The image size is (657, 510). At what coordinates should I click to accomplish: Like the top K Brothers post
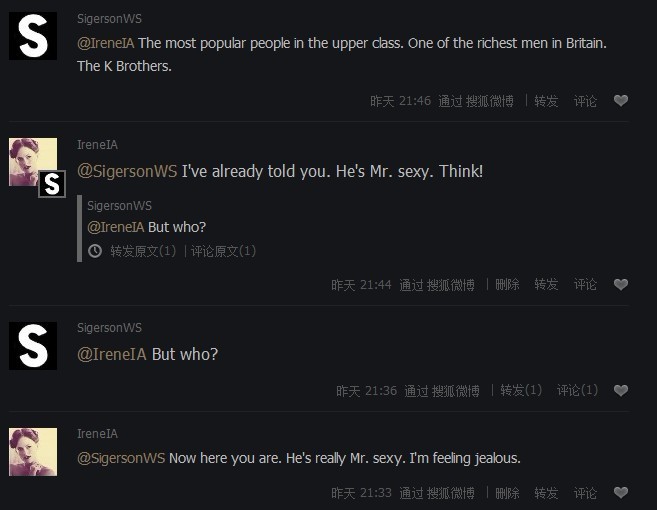click(620, 101)
